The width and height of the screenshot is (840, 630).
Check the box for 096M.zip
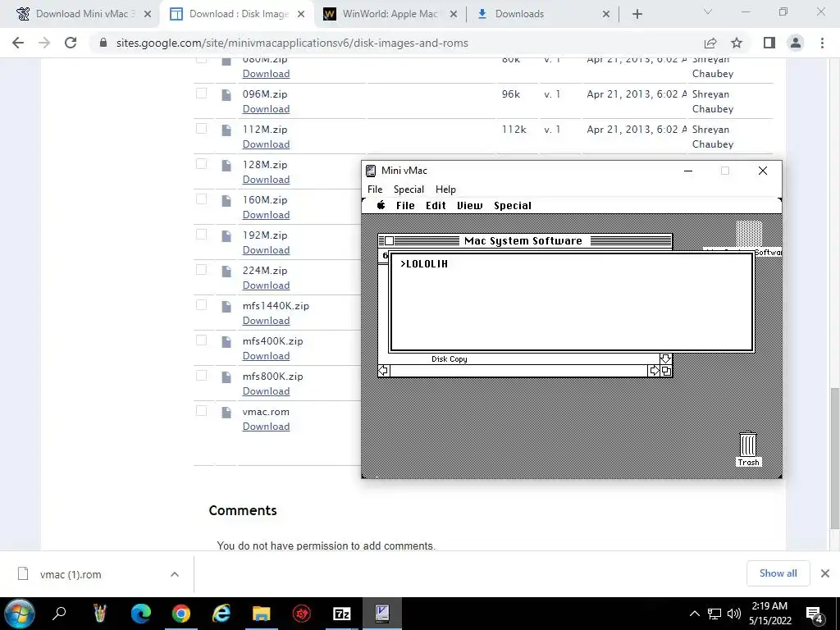(x=202, y=94)
